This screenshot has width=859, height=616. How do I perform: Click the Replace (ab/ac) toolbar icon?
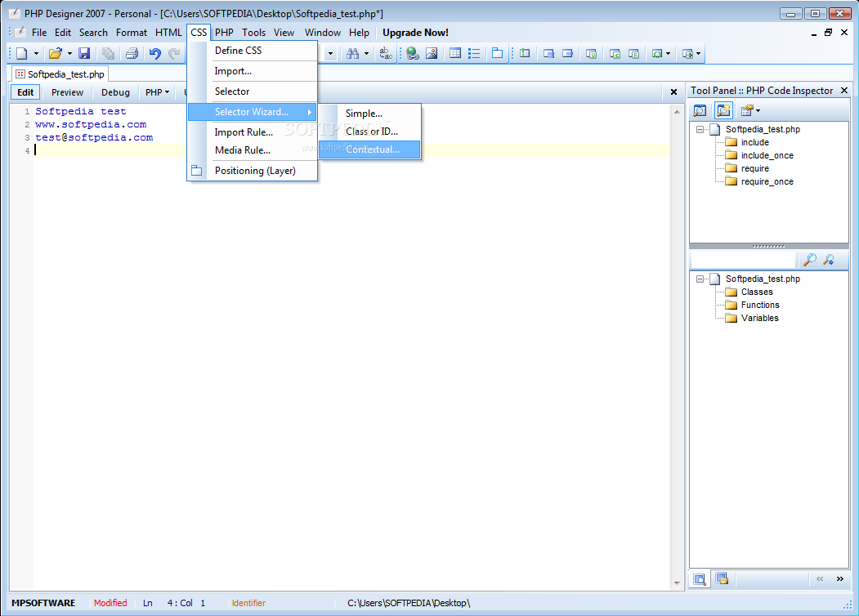(x=387, y=53)
